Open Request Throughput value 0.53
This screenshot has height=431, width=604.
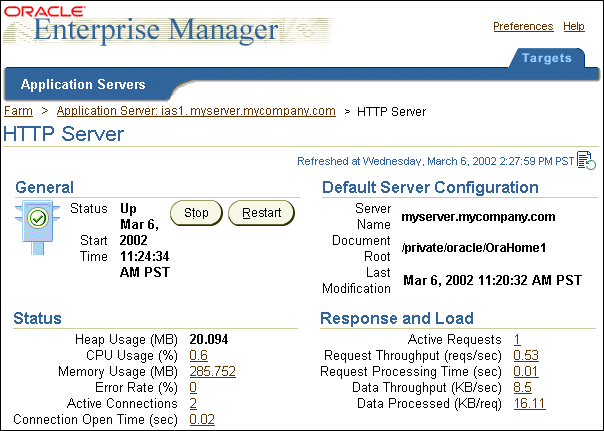tap(526, 355)
